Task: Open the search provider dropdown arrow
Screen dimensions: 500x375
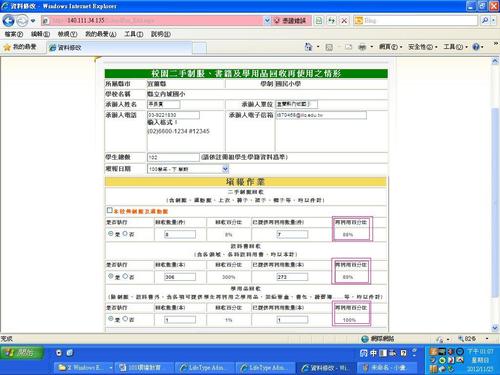Action: (x=493, y=21)
